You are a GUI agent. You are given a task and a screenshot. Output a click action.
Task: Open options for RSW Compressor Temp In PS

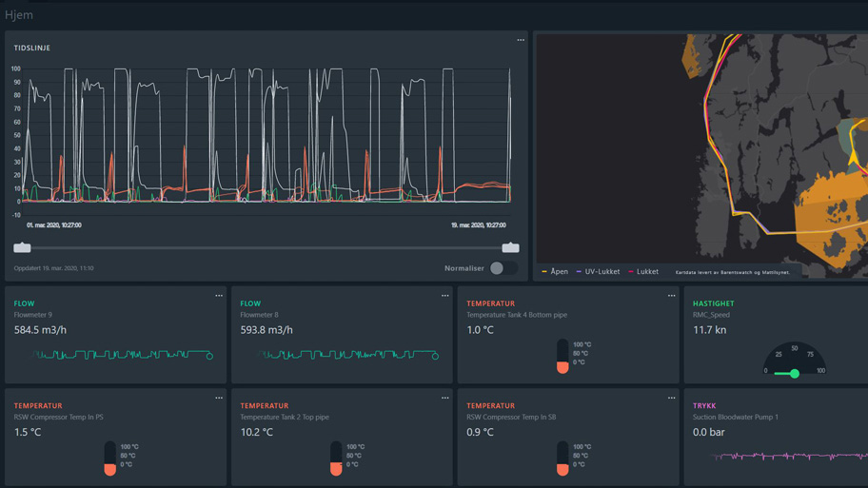219,399
